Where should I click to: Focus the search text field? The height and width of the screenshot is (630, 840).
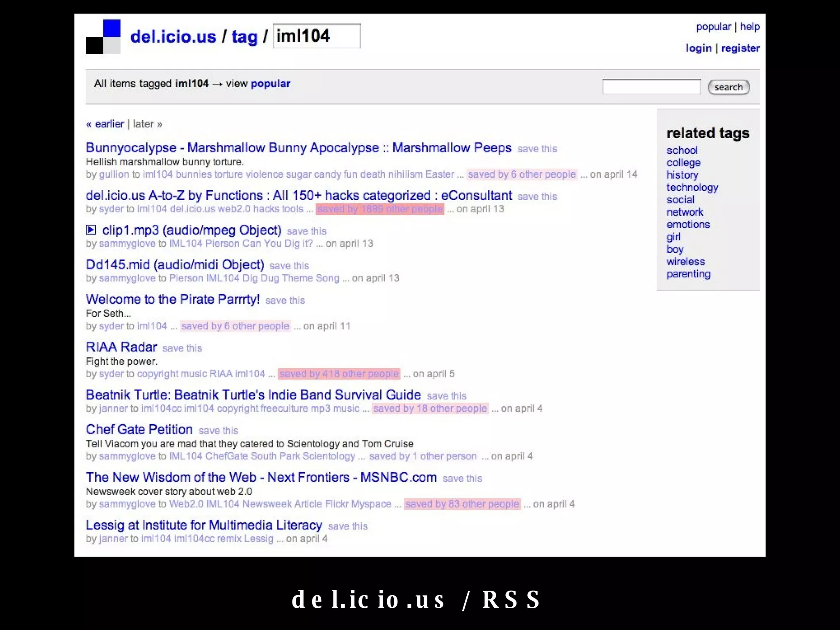pyautogui.click(x=651, y=87)
